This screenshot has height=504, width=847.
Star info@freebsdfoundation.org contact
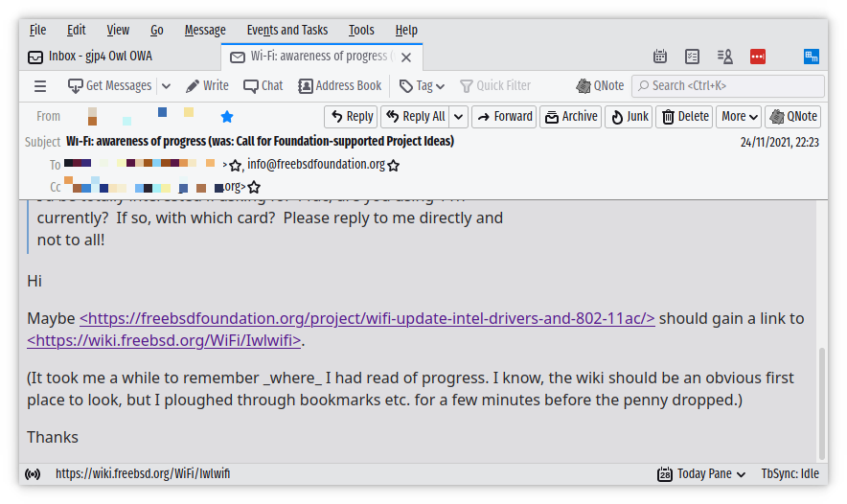point(393,166)
